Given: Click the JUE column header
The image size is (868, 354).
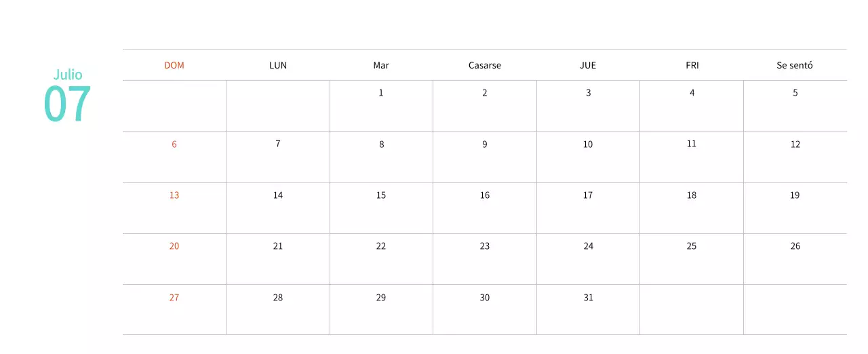Looking at the screenshot, I should [x=588, y=65].
